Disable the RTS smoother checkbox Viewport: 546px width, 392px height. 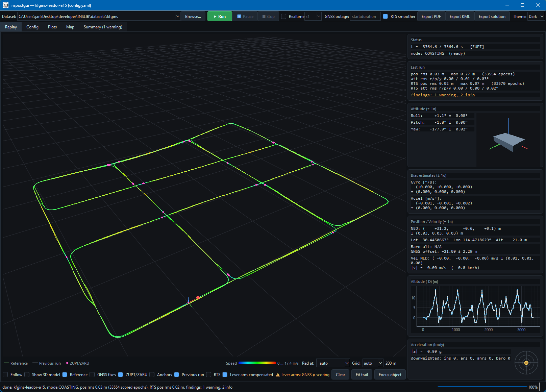coord(385,16)
